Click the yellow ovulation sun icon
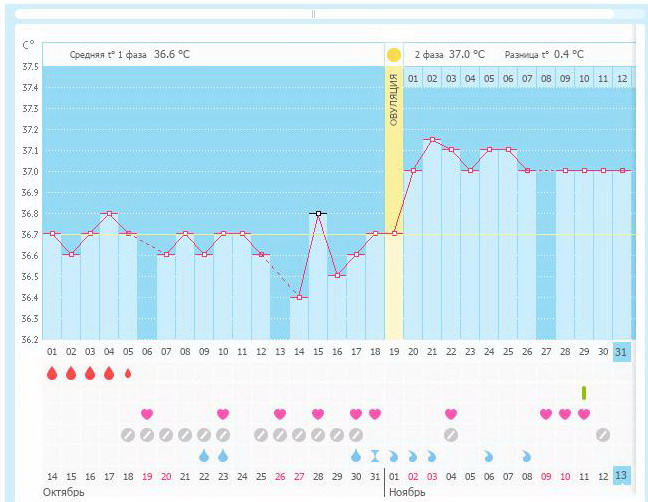Image resolution: width=648 pixels, height=502 pixels. (394, 54)
